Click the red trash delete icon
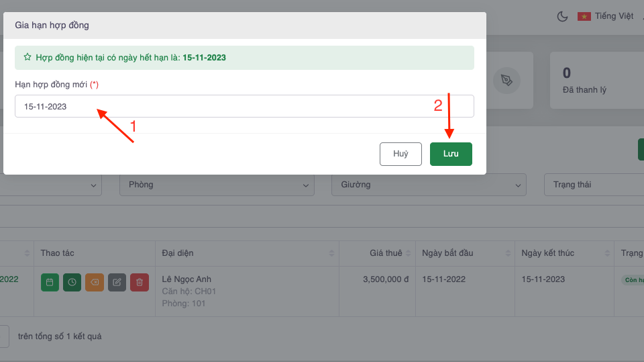Image resolution: width=644 pixels, height=362 pixels. [x=140, y=283]
